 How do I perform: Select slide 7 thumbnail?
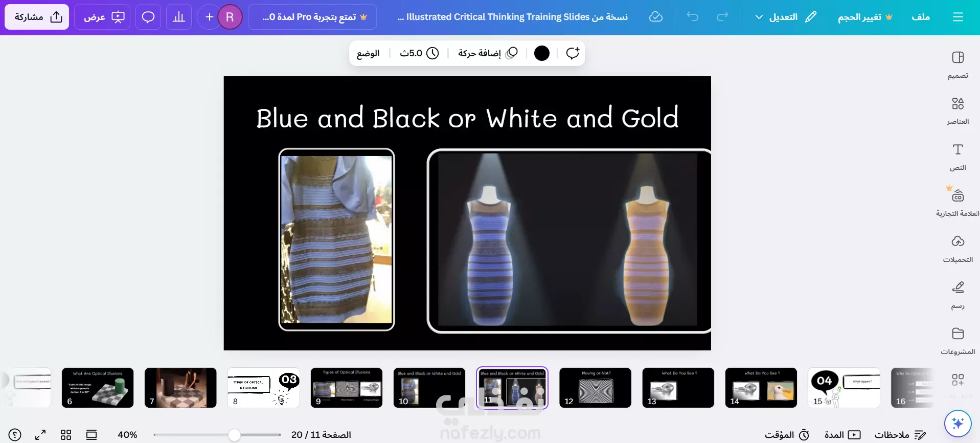(x=180, y=388)
